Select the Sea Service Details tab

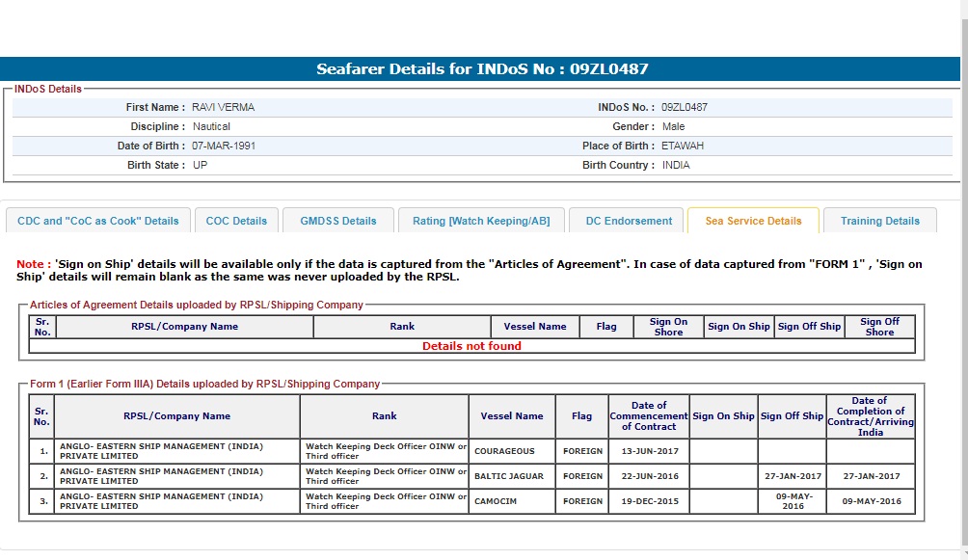tap(753, 221)
